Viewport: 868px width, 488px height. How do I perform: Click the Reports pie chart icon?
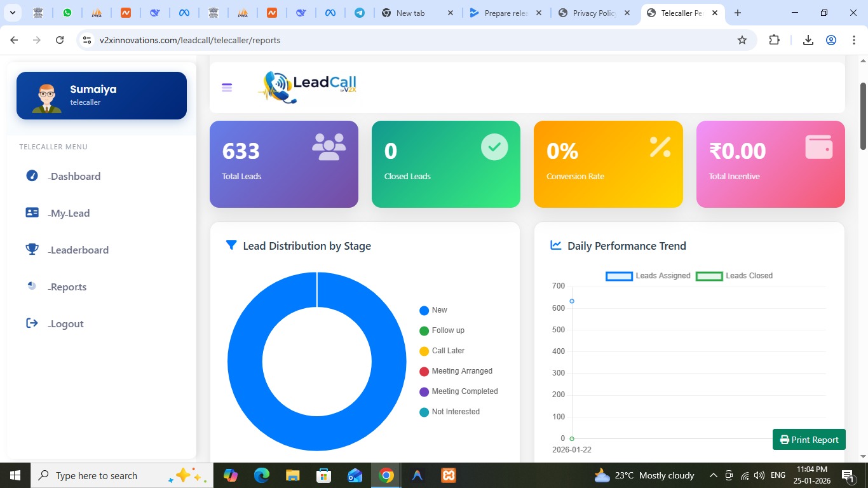[32, 286]
